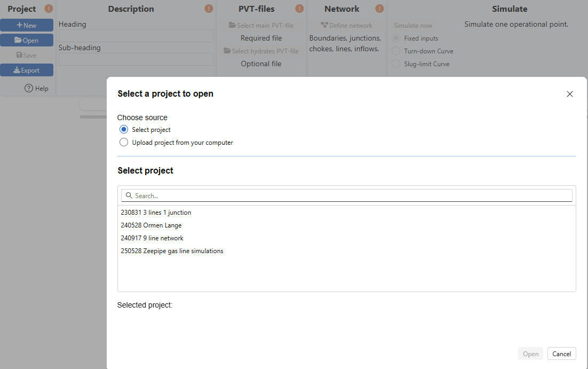The width and height of the screenshot is (588, 369).
Task: Click the Network warning indicator icon
Action: point(379,8)
